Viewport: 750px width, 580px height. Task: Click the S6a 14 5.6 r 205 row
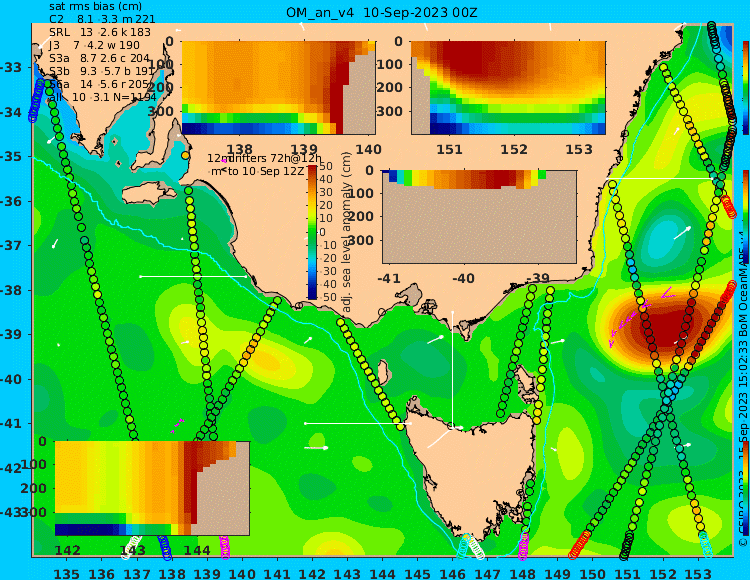coord(99,84)
